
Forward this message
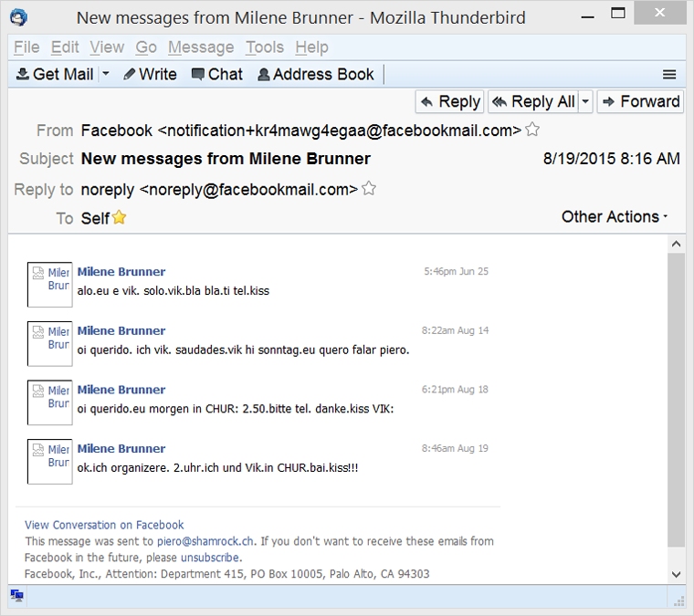pyautogui.click(x=639, y=101)
